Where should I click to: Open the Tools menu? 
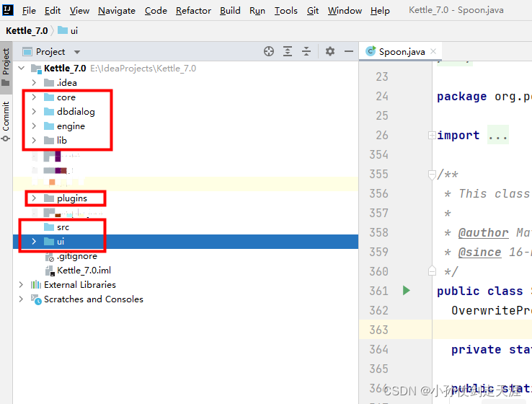click(x=286, y=11)
